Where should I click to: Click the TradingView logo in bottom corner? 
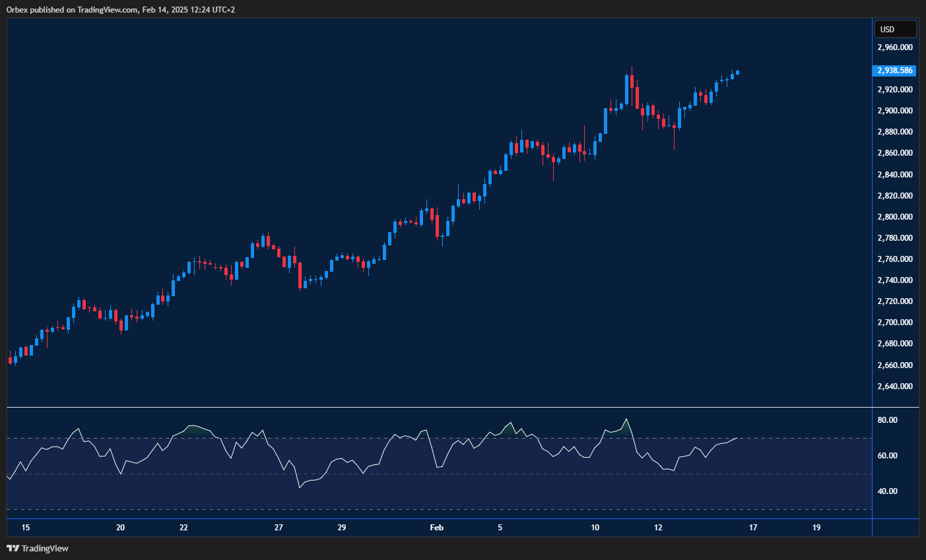12,548
